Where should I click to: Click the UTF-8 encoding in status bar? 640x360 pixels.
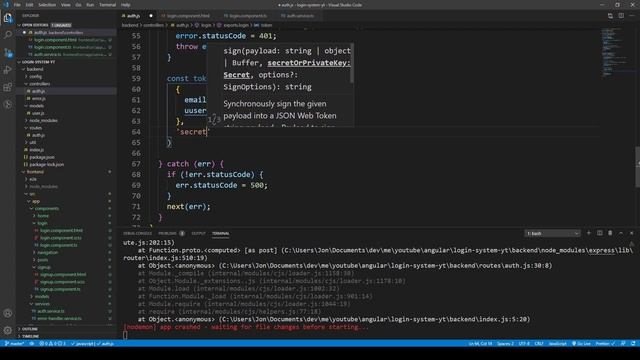(524, 344)
